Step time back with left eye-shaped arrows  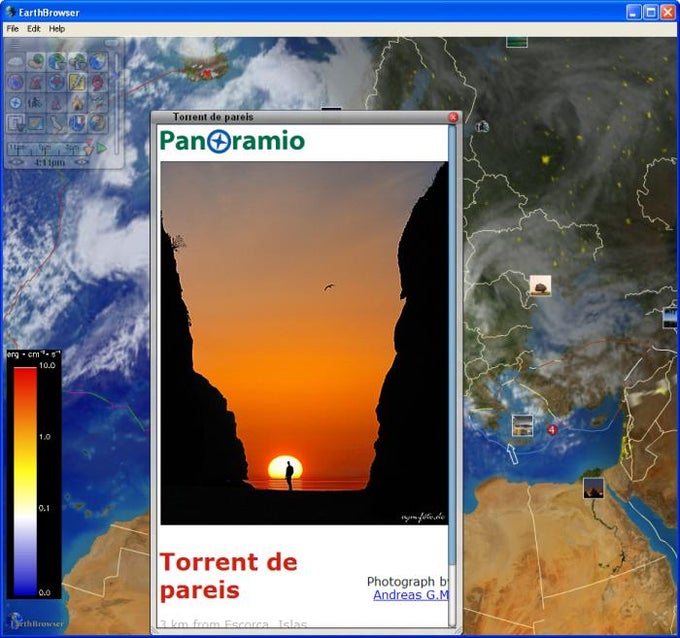pyautogui.click(x=16, y=162)
